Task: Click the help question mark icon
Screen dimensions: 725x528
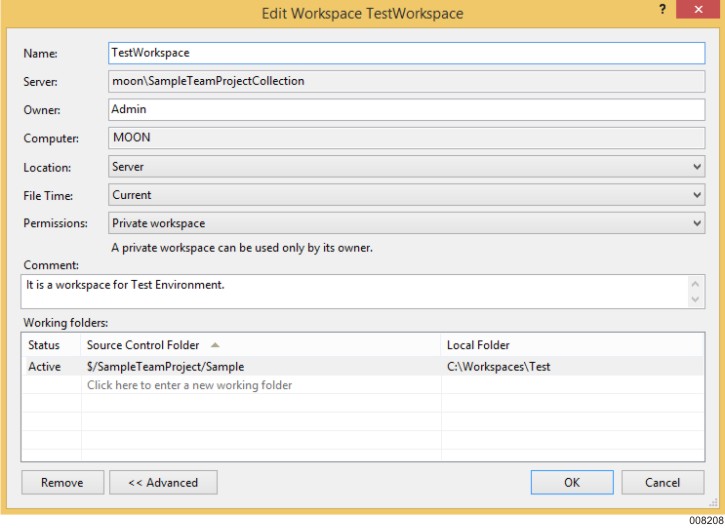Action: pos(663,10)
